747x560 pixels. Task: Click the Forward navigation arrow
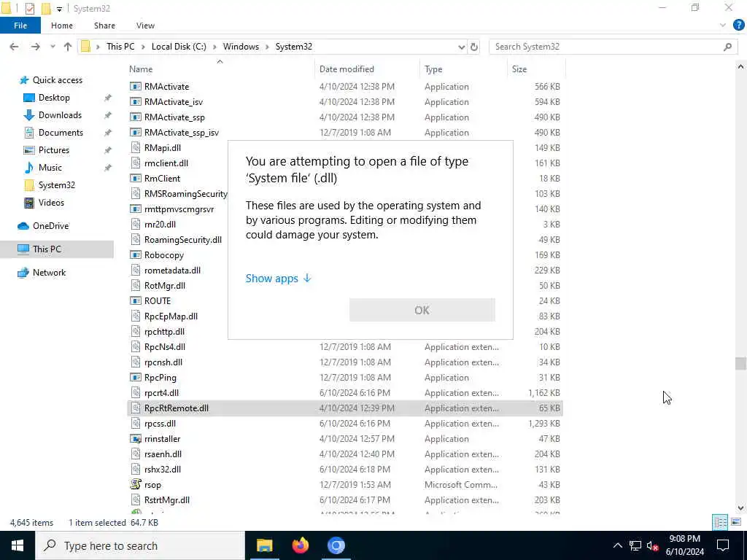coord(35,47)
